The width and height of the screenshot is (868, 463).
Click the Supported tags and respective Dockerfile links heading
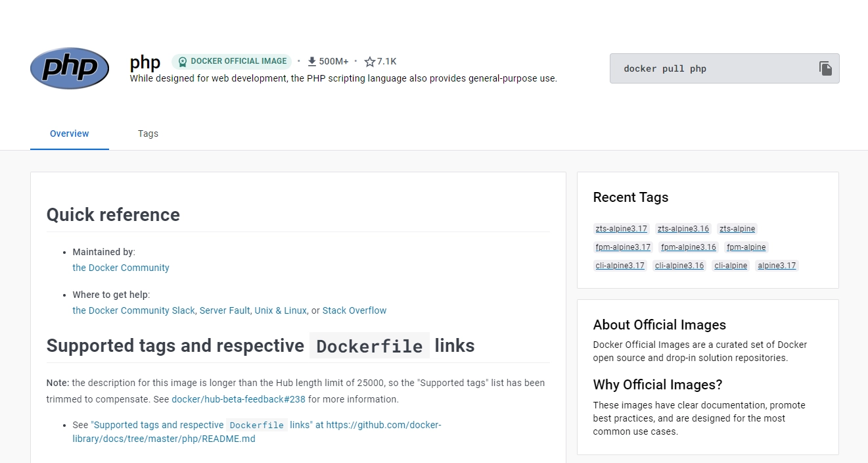click(x=260, y=346)
